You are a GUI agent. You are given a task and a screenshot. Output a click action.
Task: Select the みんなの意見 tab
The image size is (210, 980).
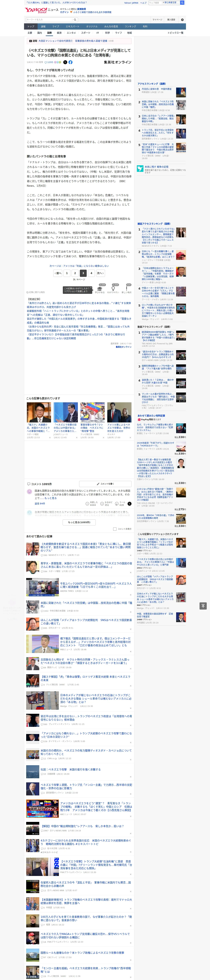[111, 27]
